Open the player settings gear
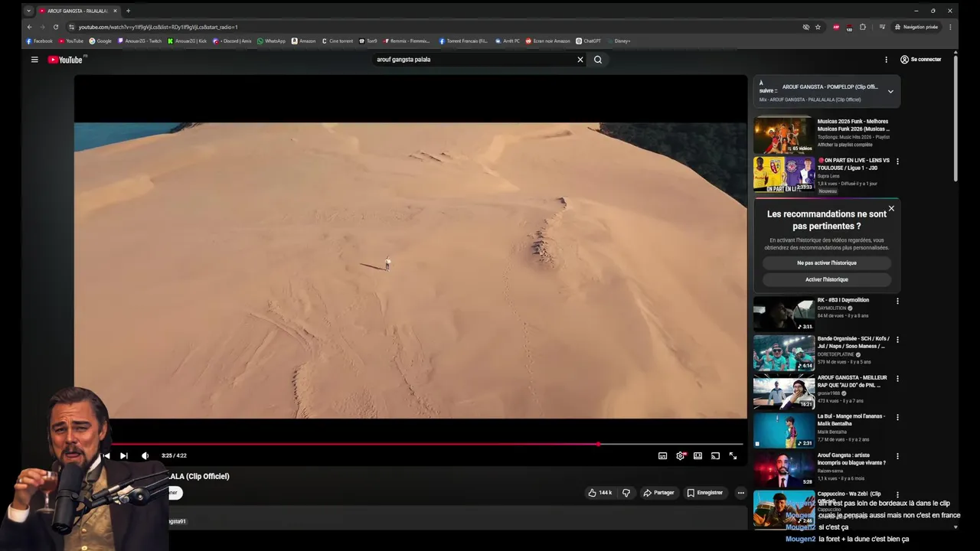Viewport: 980px width, 551px height. [x=681, y=455]
